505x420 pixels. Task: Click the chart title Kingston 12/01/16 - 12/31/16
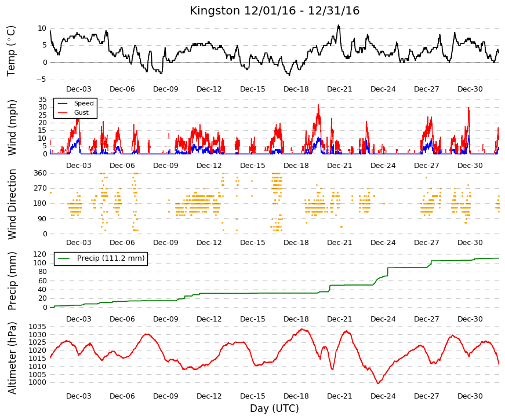click(x=274, y=10)
